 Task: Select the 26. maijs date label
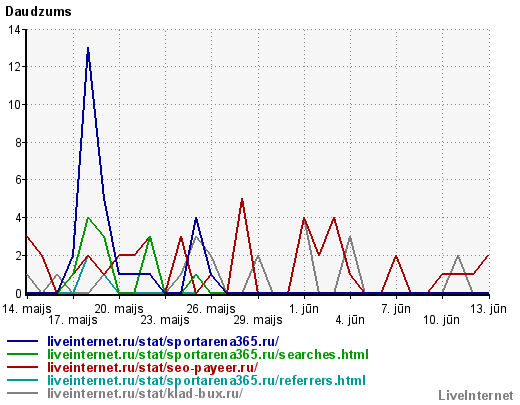(211, 309)
